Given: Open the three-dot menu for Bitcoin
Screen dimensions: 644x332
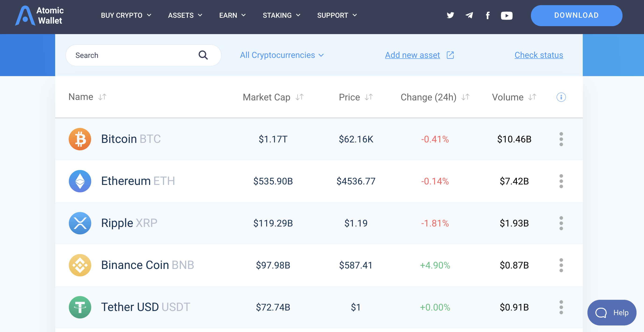Looking at the screenshot, I should point(561,139).
